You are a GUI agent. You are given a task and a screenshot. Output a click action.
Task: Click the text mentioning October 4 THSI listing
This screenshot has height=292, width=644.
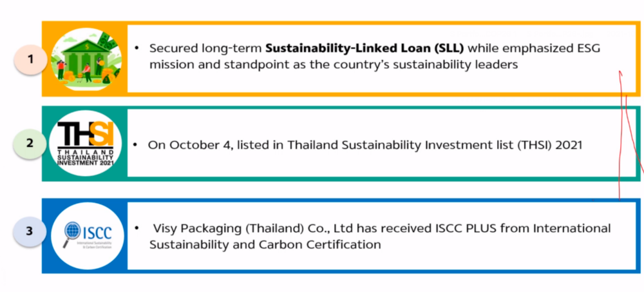tap(365, 145)
